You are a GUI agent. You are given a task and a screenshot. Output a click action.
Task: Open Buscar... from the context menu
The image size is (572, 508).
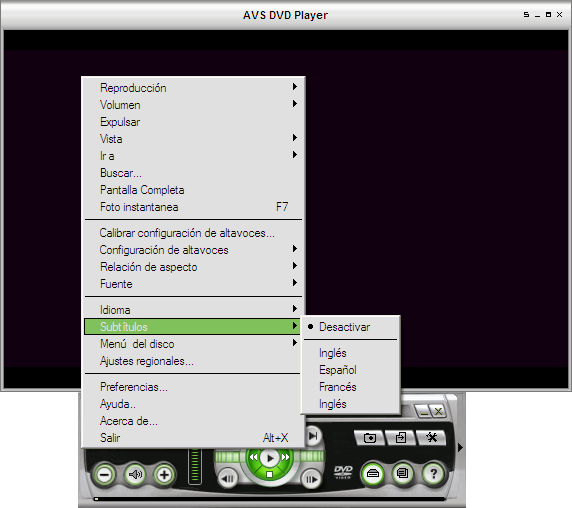click(x=193, y=173)
